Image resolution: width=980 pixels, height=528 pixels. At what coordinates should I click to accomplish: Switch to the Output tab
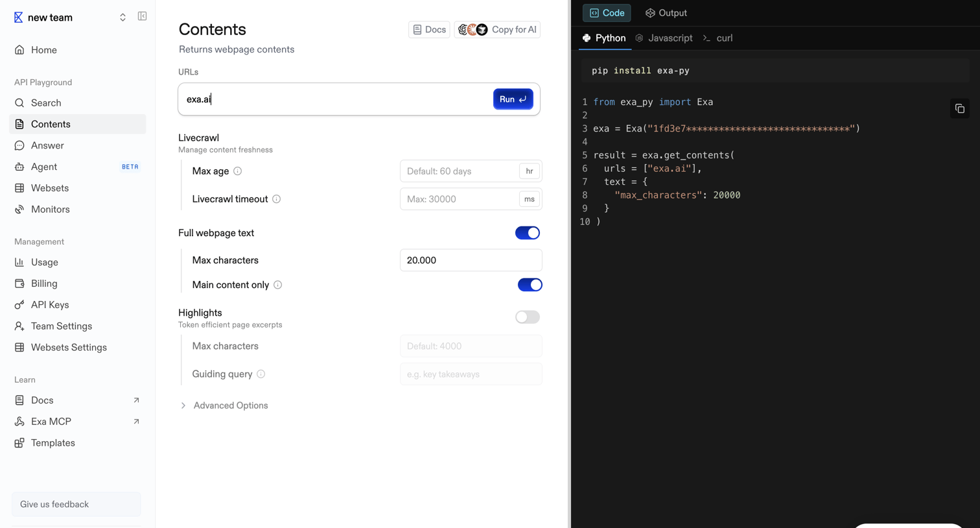tap(666, 13)
